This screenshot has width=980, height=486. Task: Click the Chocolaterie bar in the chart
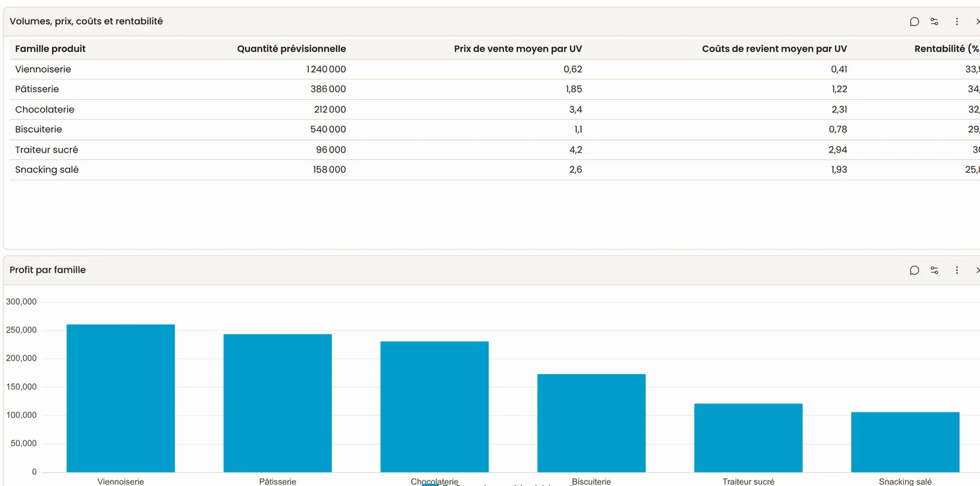pyautogui.click(x=435, y=406)
